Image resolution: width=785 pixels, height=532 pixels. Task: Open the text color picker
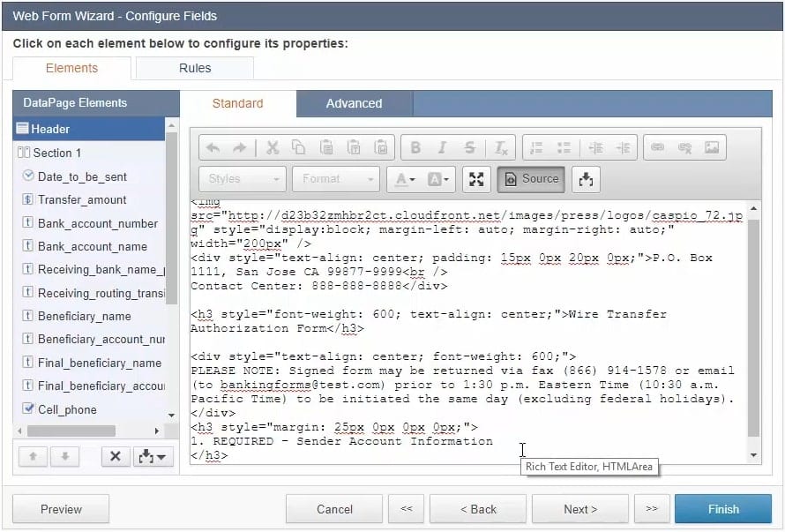pos(406,179)
